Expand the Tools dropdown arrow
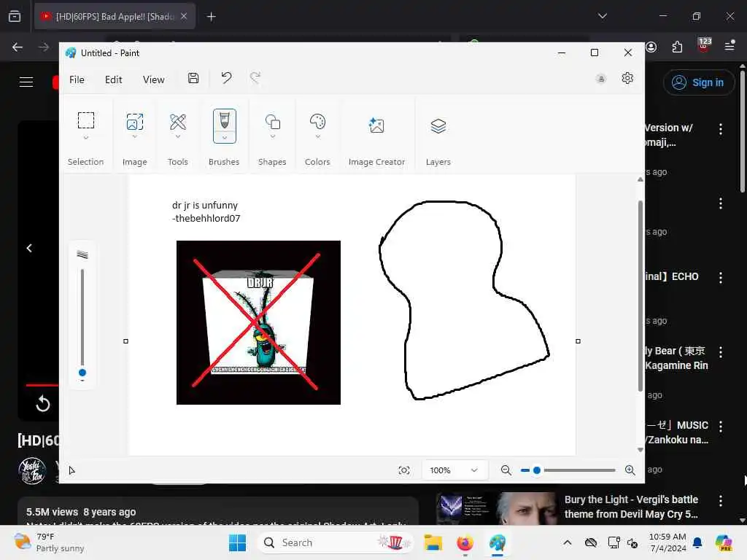This screenshot has height=560, width=747. click(x=178, y=136)
